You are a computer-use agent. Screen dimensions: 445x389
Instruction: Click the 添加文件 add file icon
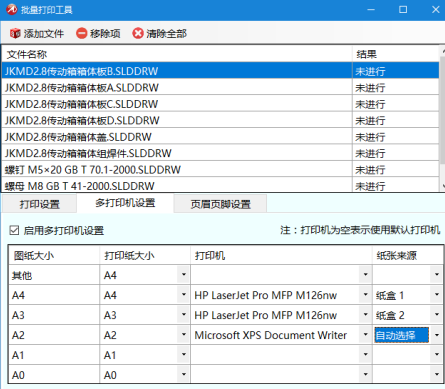[x=15, y=33]
